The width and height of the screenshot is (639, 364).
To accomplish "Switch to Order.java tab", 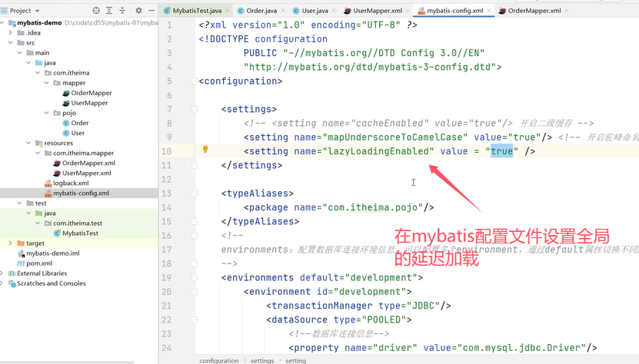I will pos(261,11).
